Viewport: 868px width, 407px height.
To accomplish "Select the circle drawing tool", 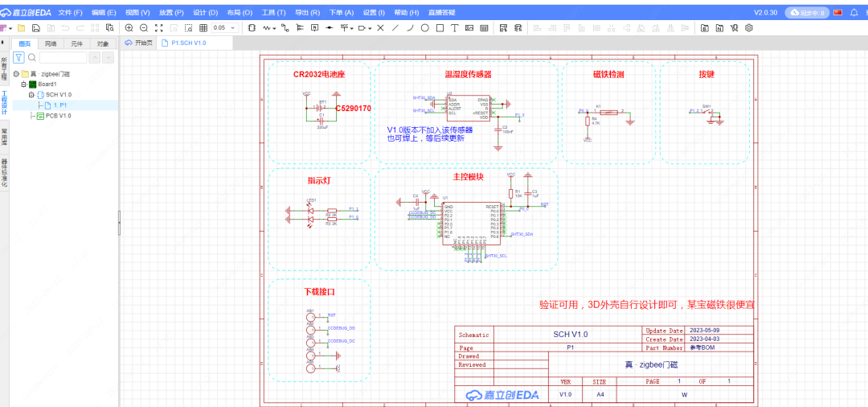I will pos(424,27).
